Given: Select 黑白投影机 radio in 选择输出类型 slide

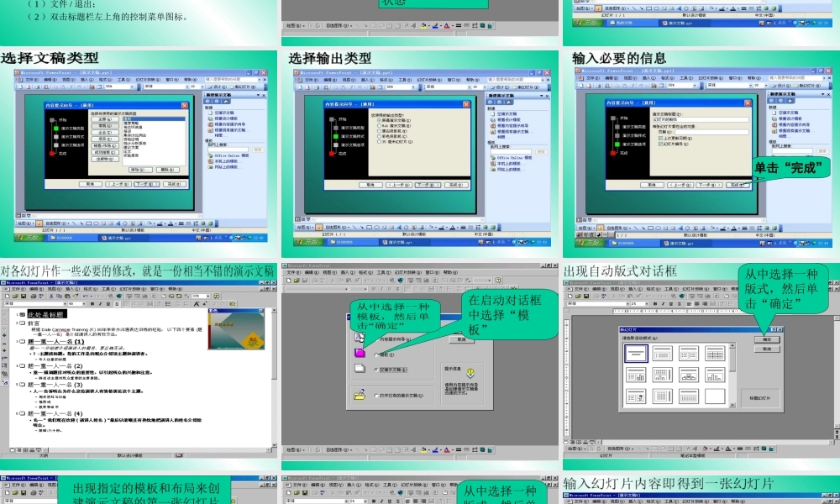Looking at the screenshot, I should tap(380, 131).
